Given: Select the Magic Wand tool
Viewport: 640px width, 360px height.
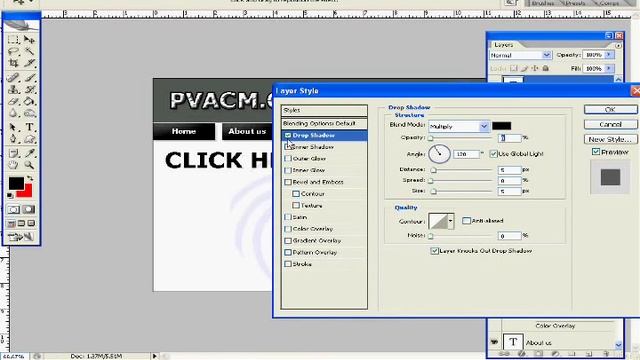Looking at the screenshot, I should point(29,51).
